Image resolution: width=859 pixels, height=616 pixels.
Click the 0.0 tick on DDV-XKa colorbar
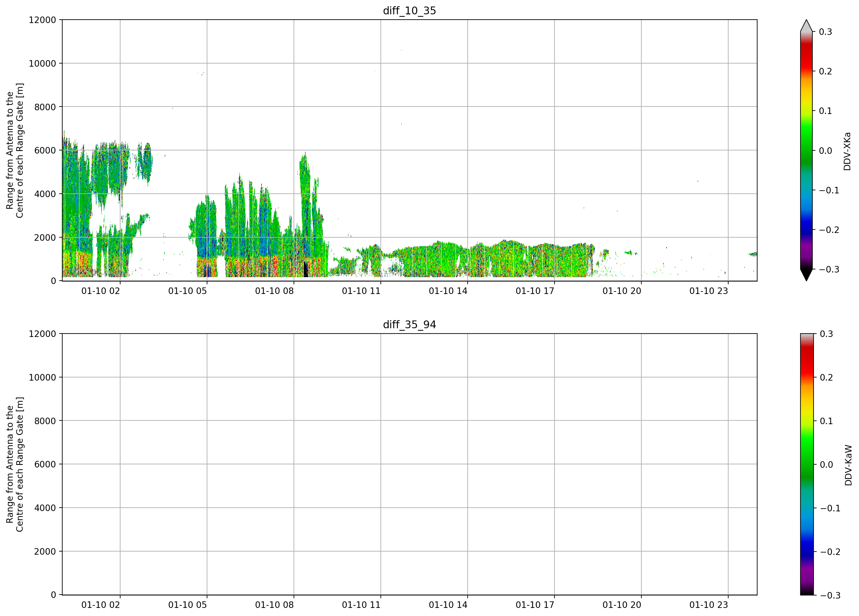click(825, 151)
